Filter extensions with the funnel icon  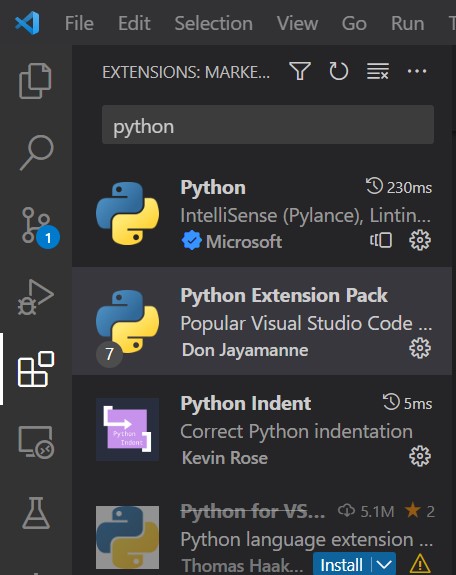300,71
